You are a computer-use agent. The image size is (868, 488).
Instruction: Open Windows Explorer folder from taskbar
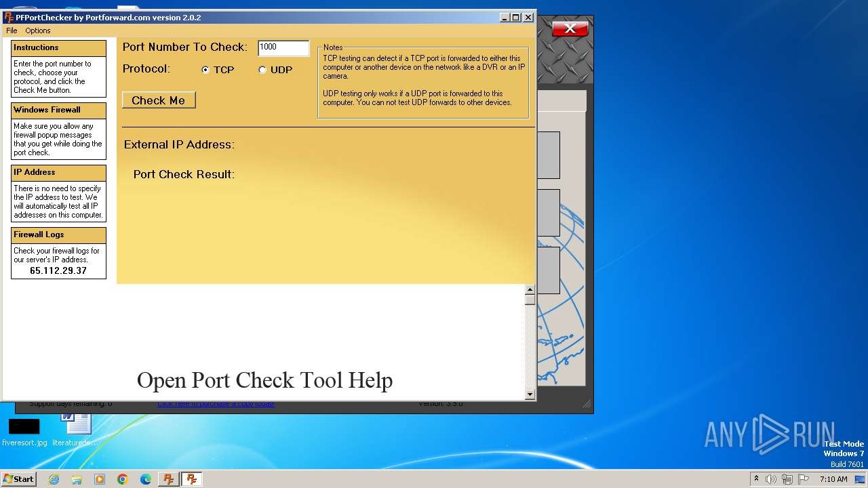point(77,479)
